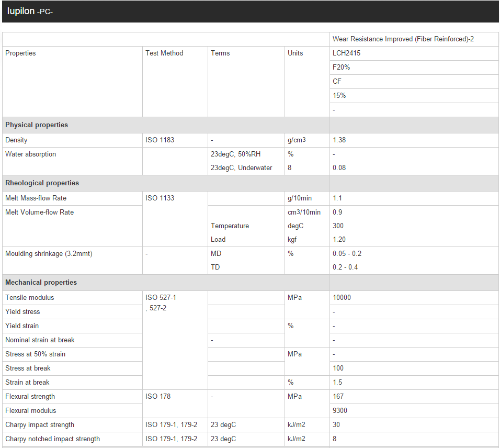Click the 'MD' shrinkage term
This screenshot has width=500, height=448.
pyautogui.click(x=216, y=253)
